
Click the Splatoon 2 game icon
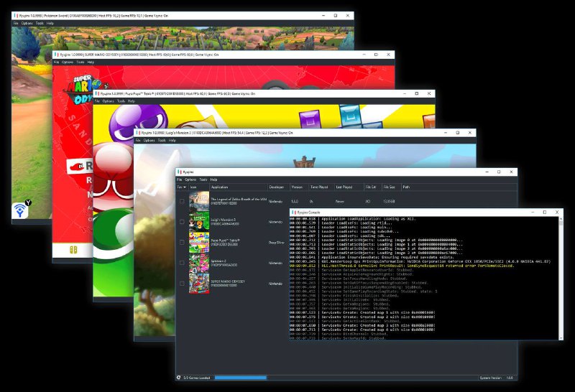point(199,263)
